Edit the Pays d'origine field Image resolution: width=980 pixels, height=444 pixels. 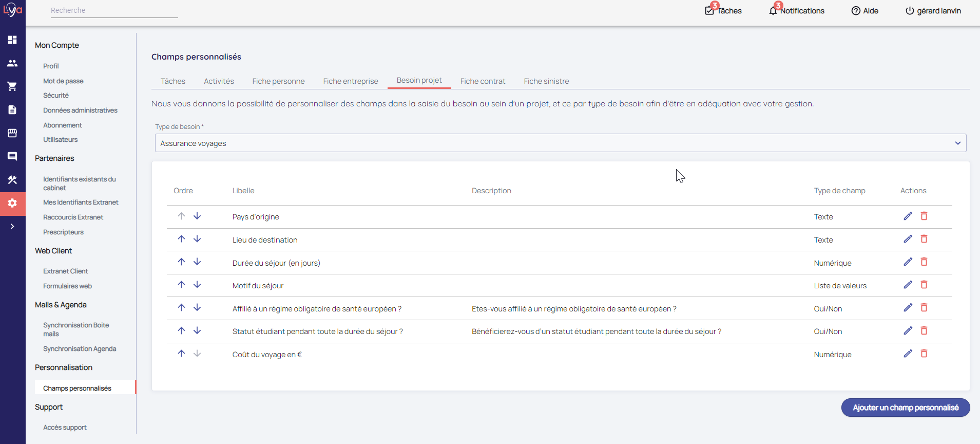[908, 216]
